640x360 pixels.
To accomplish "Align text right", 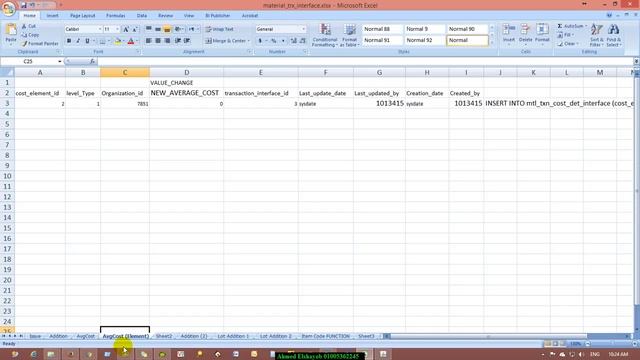I will click(x=167, y=41).
